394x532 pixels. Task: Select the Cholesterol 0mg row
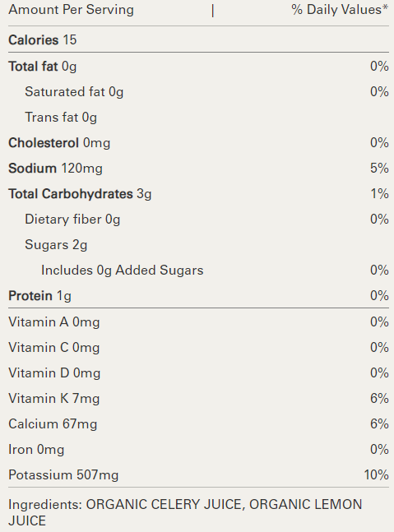pos(198,143)
